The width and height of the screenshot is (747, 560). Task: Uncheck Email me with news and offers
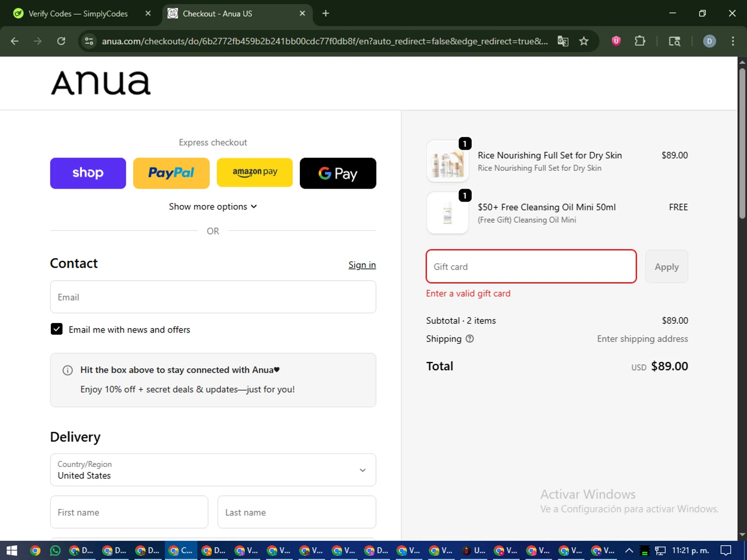coord(57,329)
